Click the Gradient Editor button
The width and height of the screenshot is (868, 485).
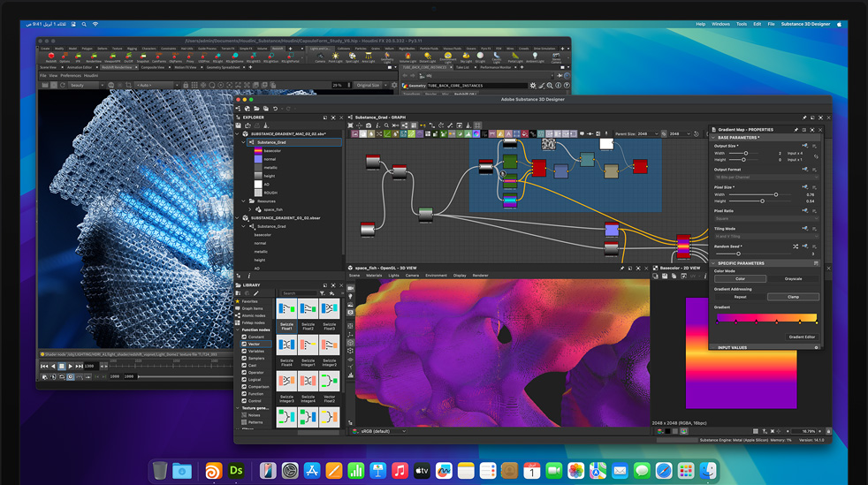(802, 337)
